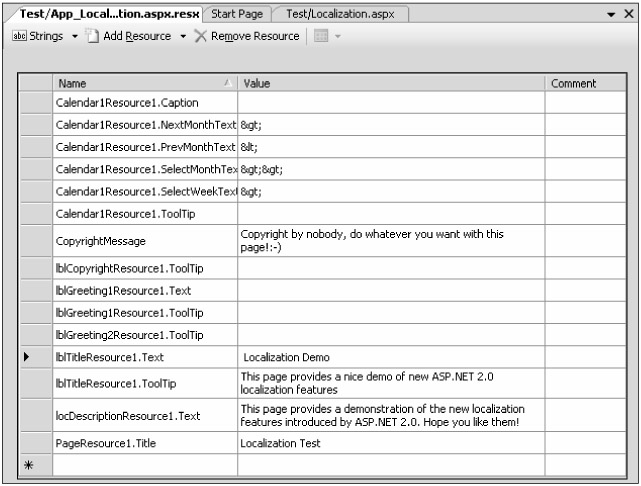This screenshot has width=641, height=486.
Task: Open the active files list dropdown arrow
Action: tap(611, 13)
